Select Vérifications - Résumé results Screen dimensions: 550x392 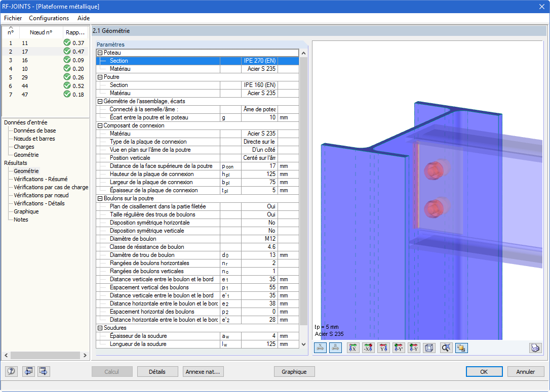[x=41, y=179]
